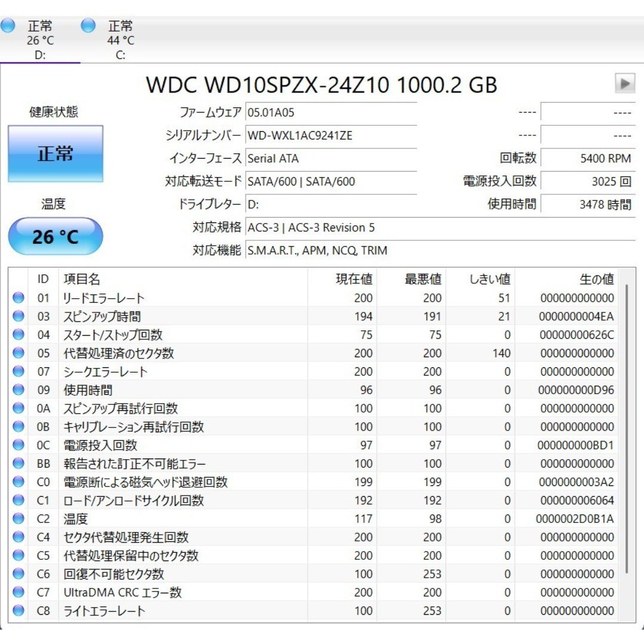Select the 電源断による磁気ヘッド退避回数 attribute name

tap(145, 482)
